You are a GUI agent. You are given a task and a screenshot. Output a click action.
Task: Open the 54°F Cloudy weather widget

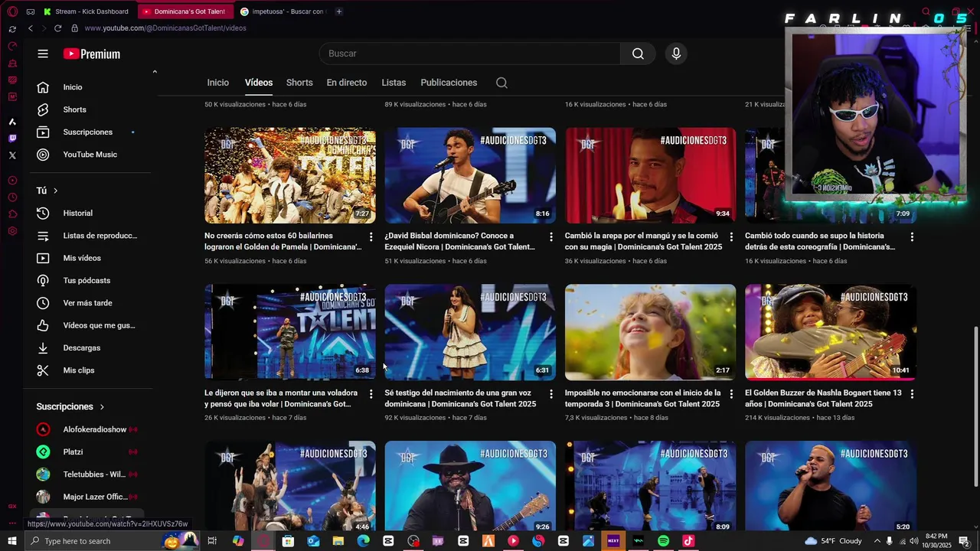pos(833,541)
